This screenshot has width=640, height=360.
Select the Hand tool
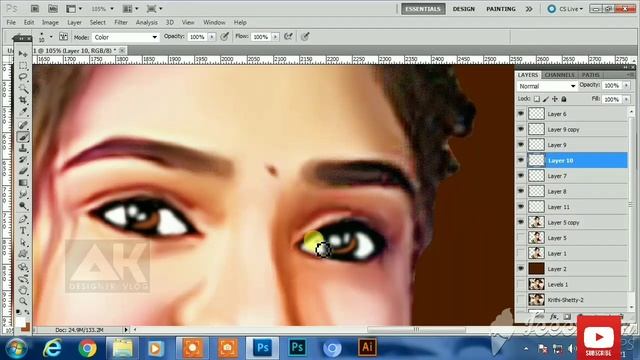tap(23, 290)
